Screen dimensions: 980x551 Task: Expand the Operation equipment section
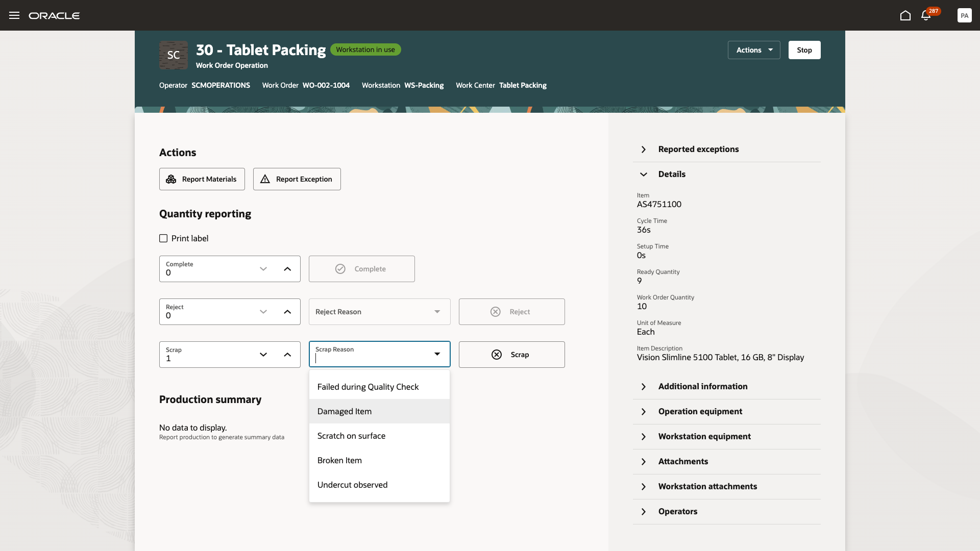[644, 412]
